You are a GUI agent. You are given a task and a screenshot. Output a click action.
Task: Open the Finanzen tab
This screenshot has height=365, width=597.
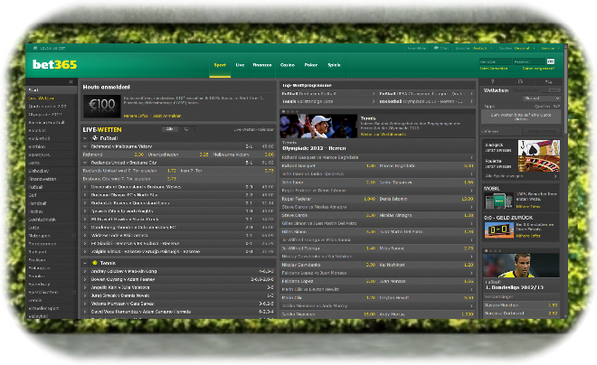pos(262,65)
